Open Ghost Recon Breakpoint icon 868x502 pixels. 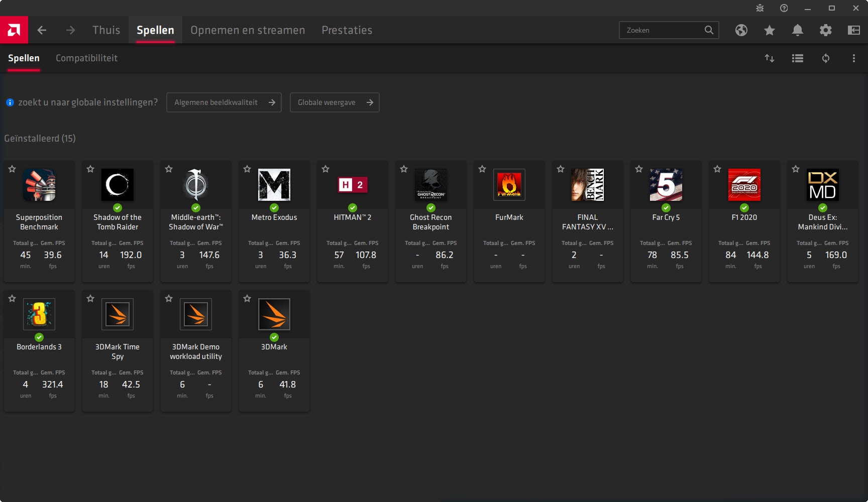431,185
